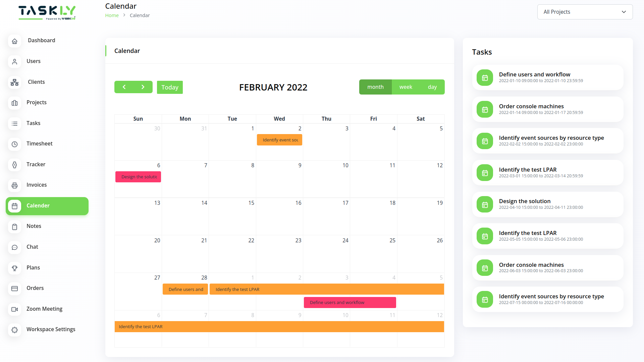Open the Timesheet clock icon
This screenshot has height=362, width=644.
pyautogui.click(x=15, y=144)
